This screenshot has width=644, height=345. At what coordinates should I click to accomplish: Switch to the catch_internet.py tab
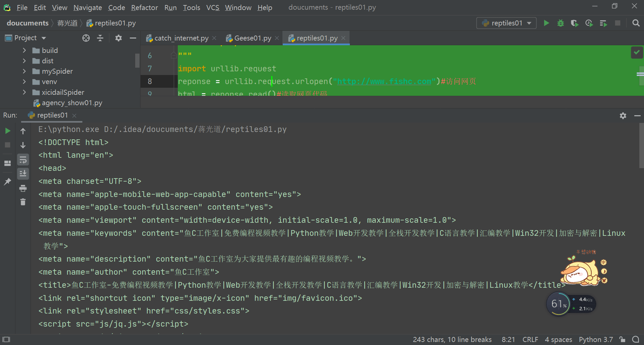(181, 38)
